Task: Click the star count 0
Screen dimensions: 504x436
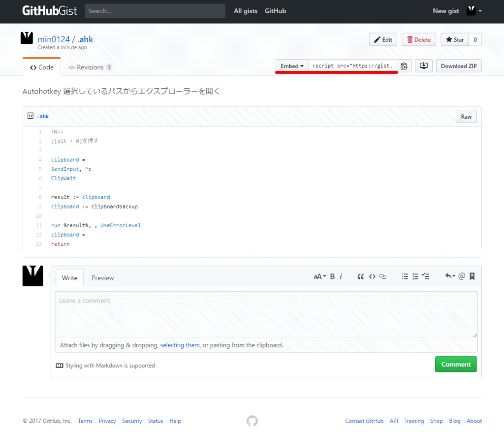Action: coord(475,39)
